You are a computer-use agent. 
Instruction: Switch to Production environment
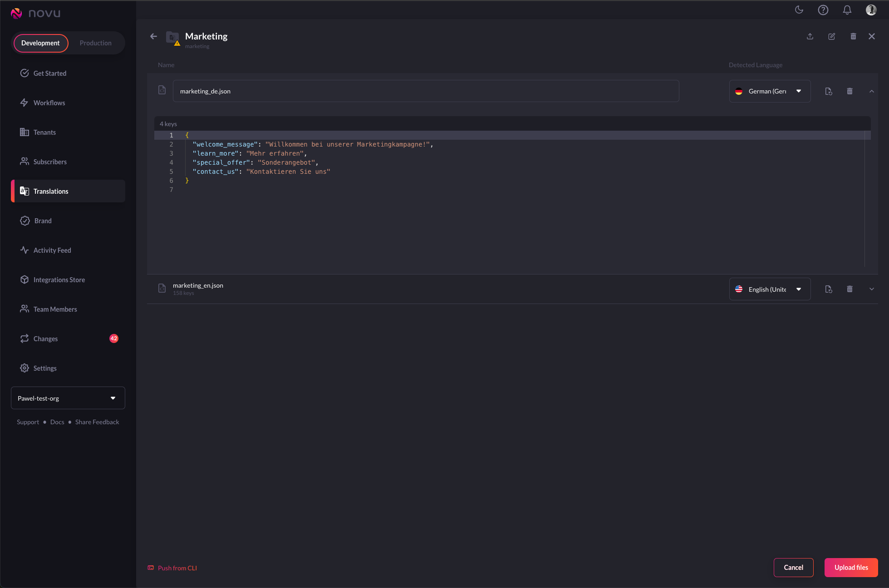point(95,43)
